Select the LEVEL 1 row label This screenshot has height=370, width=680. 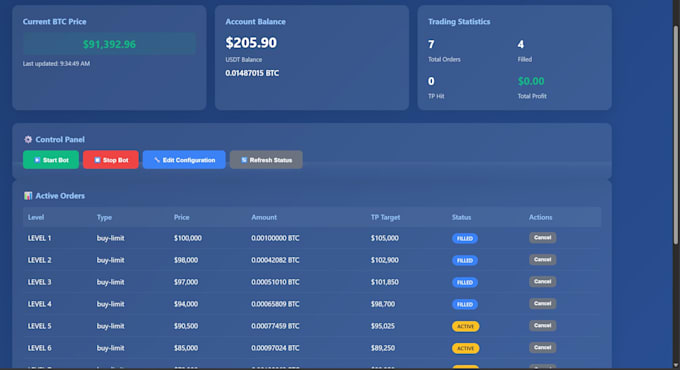click(x=39, y=238)
